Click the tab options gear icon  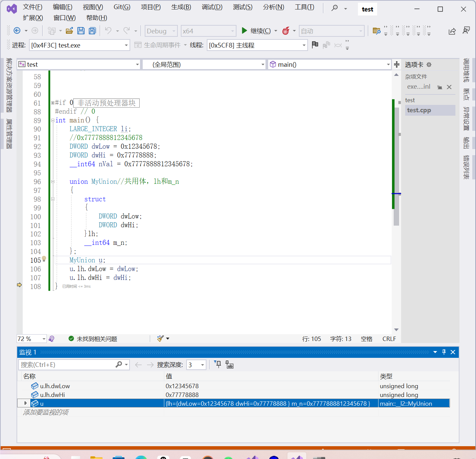(429, 64)
